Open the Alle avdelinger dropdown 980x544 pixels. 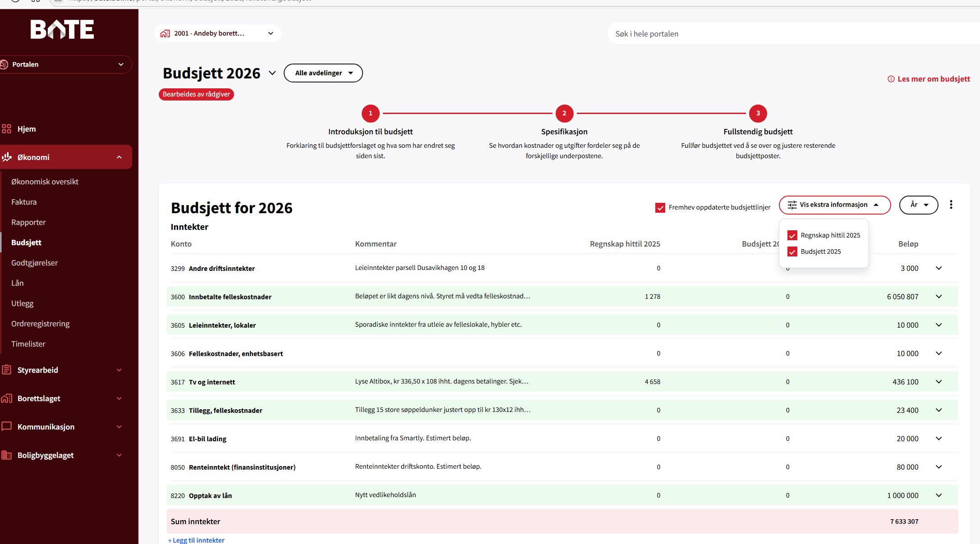(x=323, y=73)
